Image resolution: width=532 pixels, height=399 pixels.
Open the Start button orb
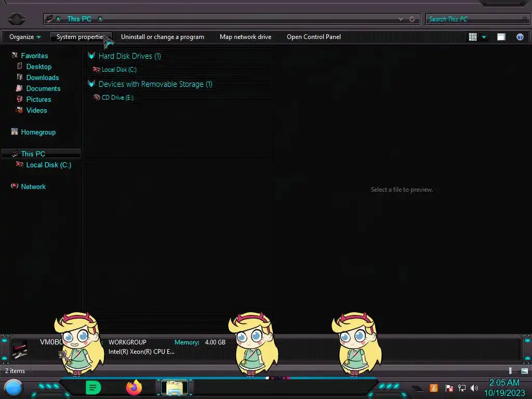coord(14,388)
